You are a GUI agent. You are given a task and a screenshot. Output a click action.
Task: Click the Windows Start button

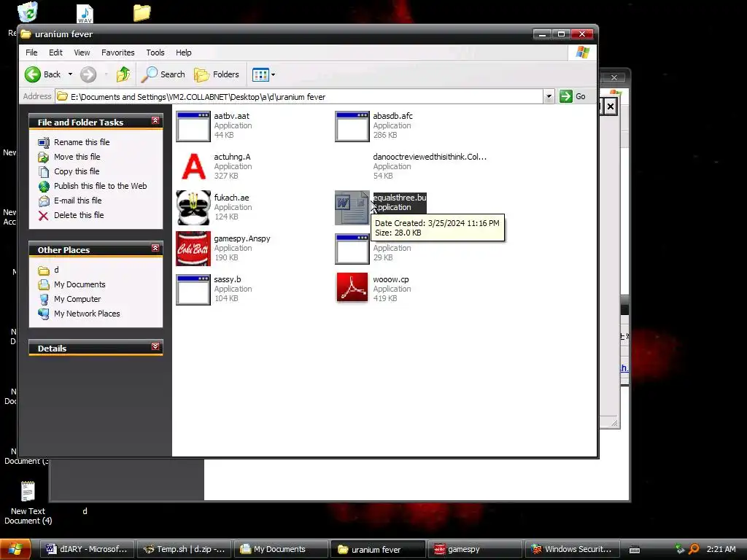[15, 549]
